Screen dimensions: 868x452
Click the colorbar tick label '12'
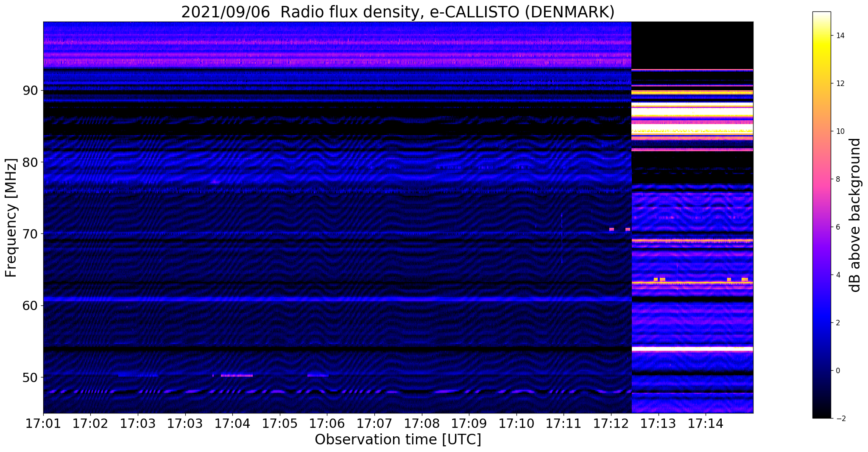840,83
